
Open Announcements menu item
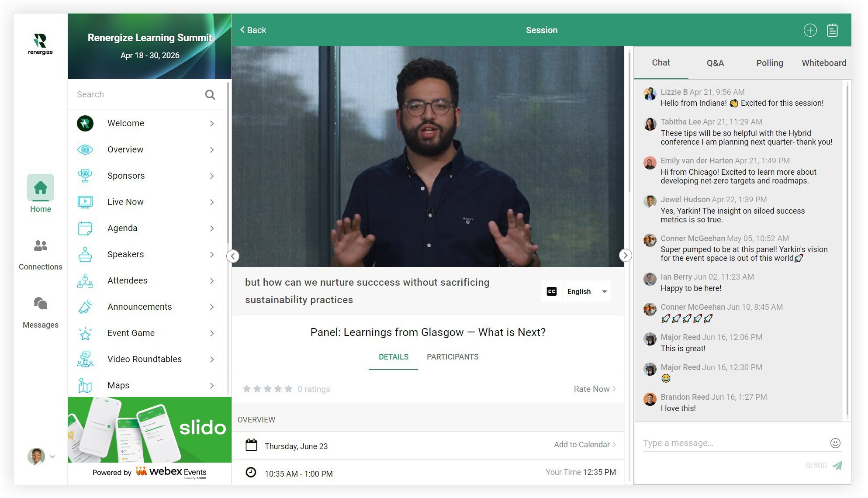146,307
